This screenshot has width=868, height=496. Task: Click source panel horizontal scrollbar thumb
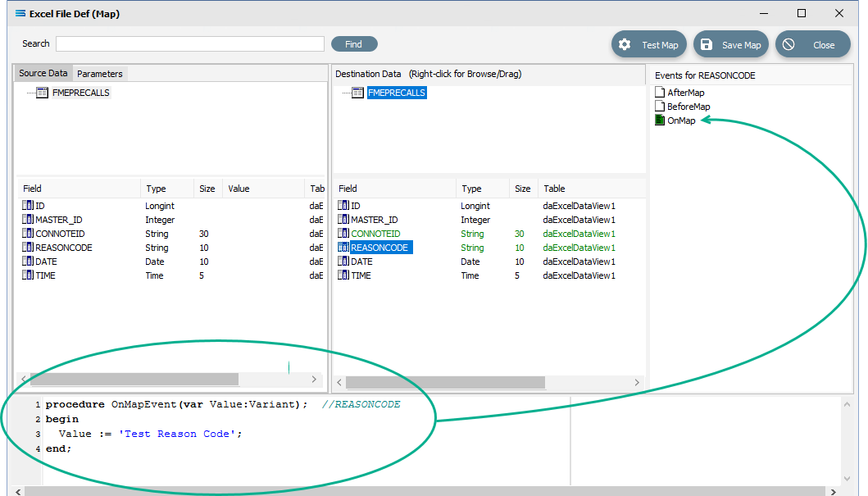pyautogui.click(x=134, y=380)
